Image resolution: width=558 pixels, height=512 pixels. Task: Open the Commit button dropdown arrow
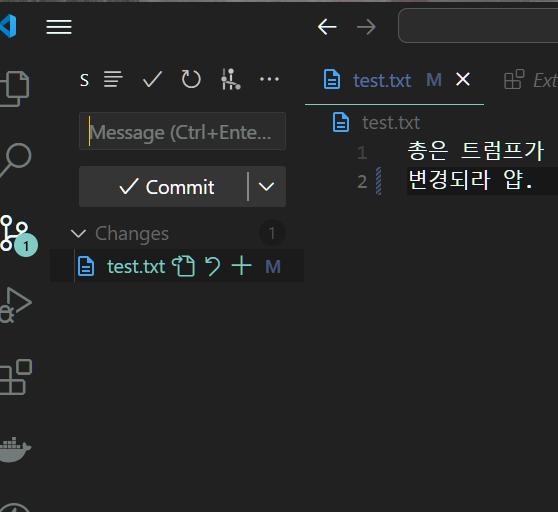[x=267, y=186]
